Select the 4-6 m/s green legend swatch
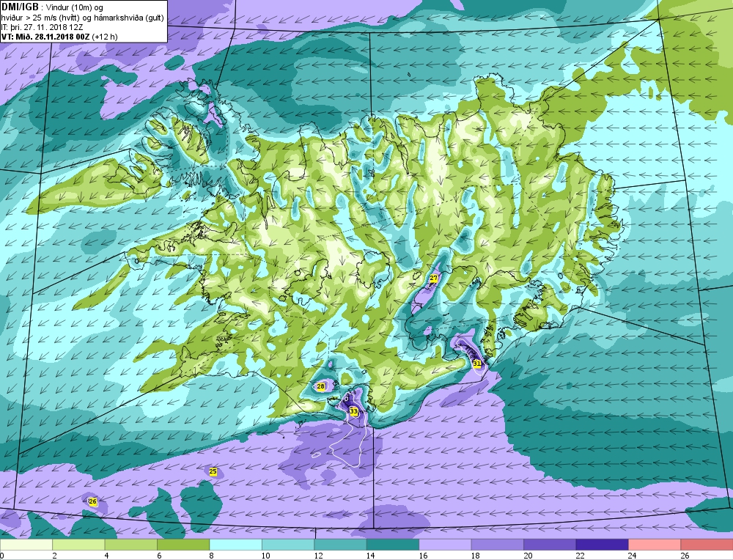Viewport: 733px width, 560px height. (x=131, y=545)
